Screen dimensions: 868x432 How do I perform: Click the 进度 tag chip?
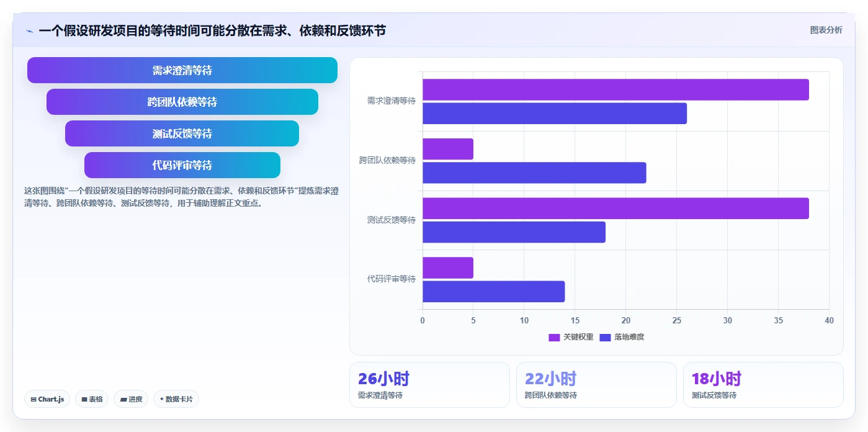point(131,399)
